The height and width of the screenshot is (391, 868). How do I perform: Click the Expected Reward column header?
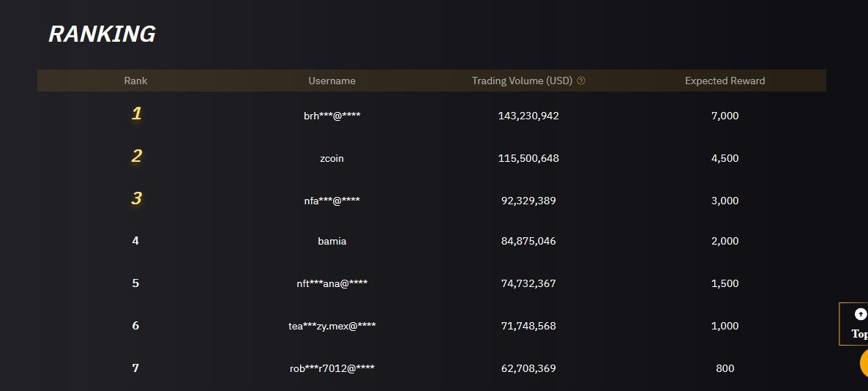click(x=725, y=81)
